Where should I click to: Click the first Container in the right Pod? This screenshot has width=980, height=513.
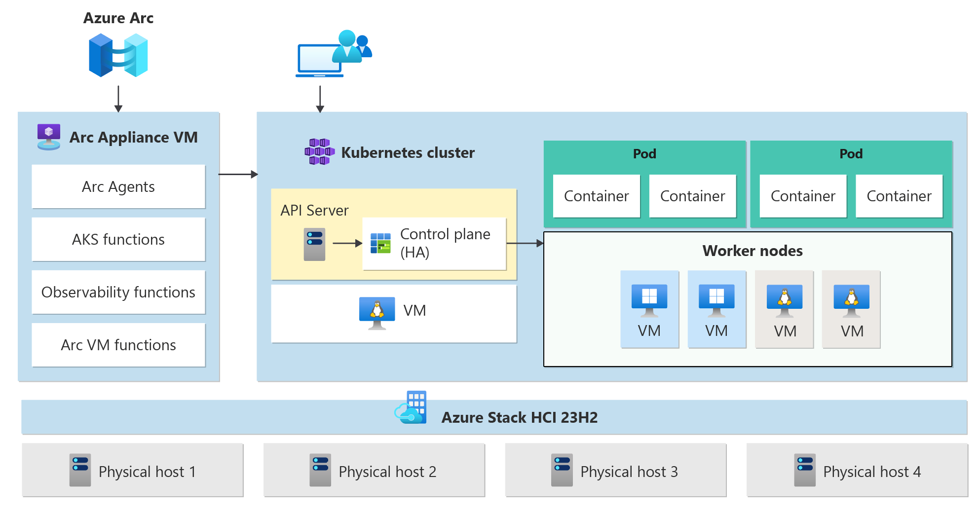(803, 196)
